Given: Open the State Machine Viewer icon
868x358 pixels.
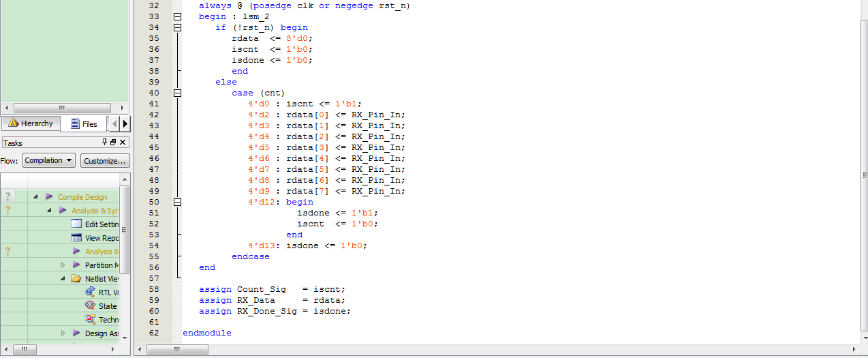Looking at the screenshot, I should [90, 305].
